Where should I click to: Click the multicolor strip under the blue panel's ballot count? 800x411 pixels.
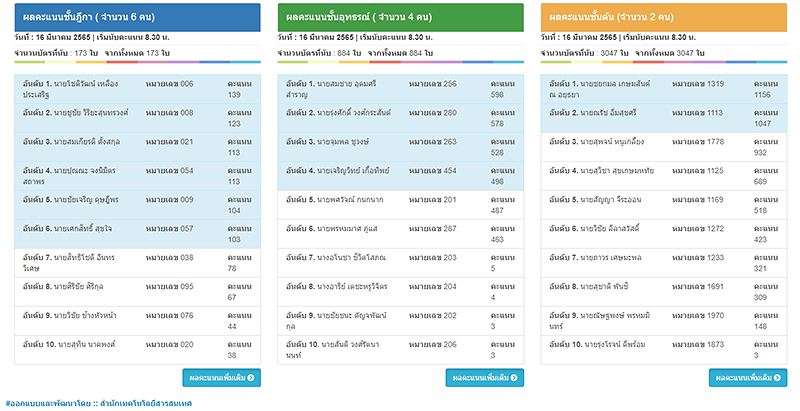137,62
